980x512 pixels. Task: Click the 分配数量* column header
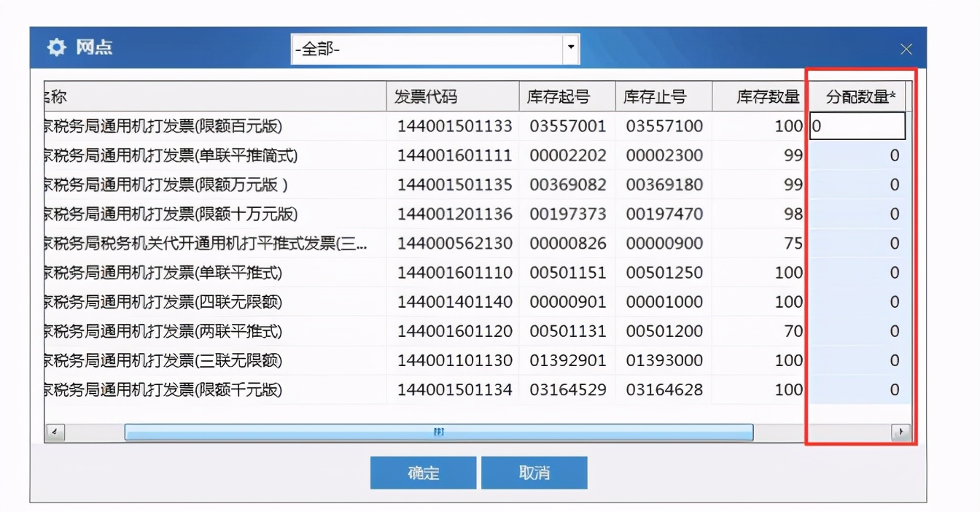tap(860, 95)
